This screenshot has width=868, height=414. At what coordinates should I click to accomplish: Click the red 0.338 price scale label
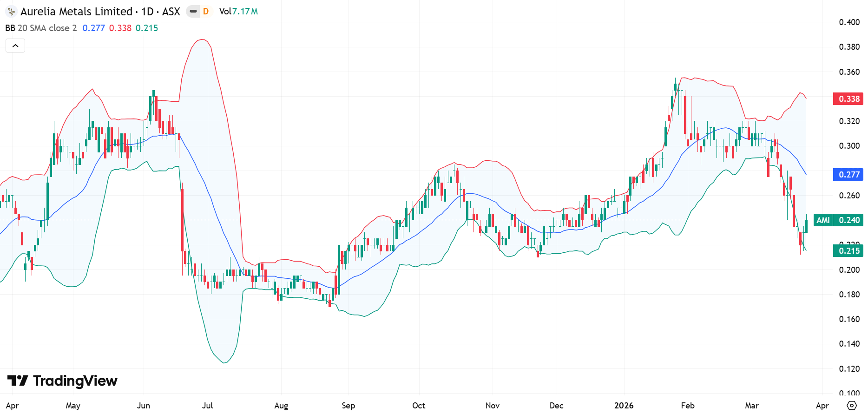(x=848, y=99)
